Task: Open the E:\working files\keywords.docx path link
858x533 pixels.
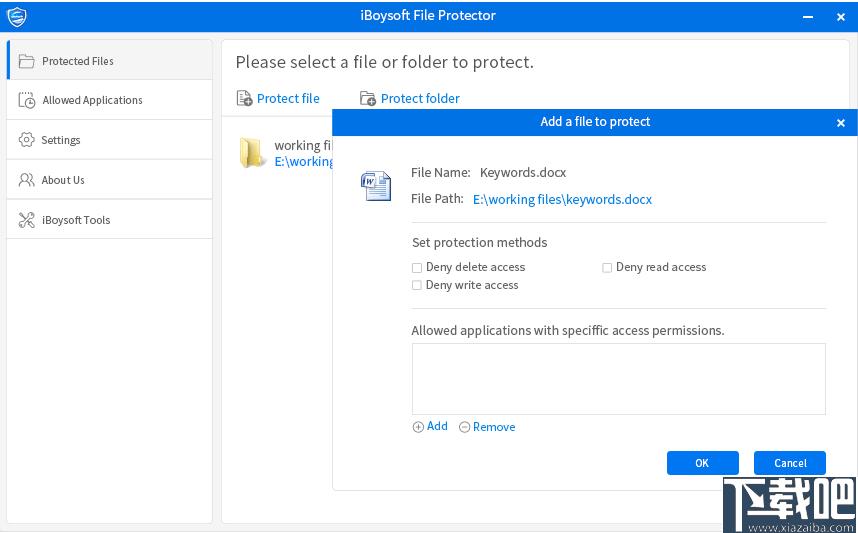Action: pos(563,199)
